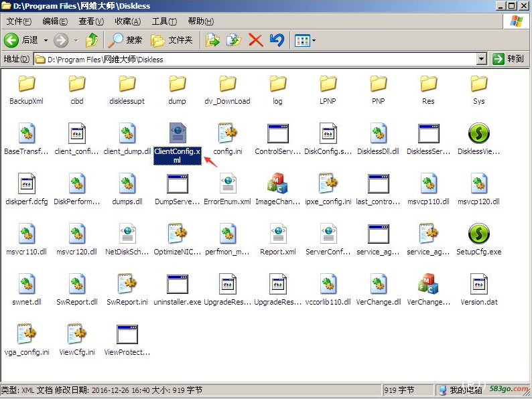This screenshot has height=399, width=532.
Task: Select the diskperf.dcfg file
Action: (x=26, y=189)
